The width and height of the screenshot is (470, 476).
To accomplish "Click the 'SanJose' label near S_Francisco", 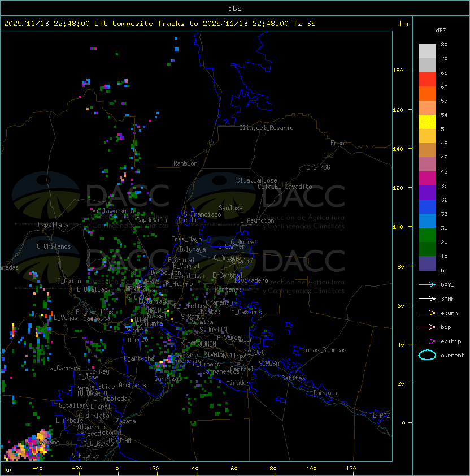I will pos(230,208).
